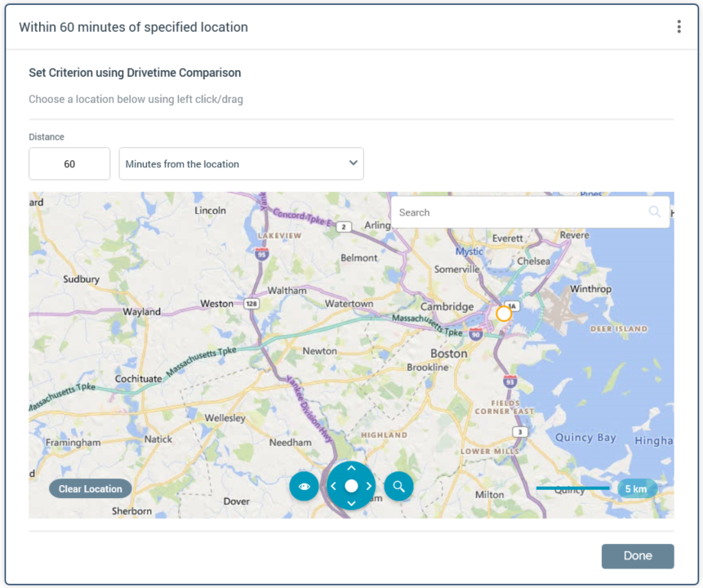This screenshot has height=588, width=703.
Task: Pan the map right with the right arrow
Action: point(369,487)
